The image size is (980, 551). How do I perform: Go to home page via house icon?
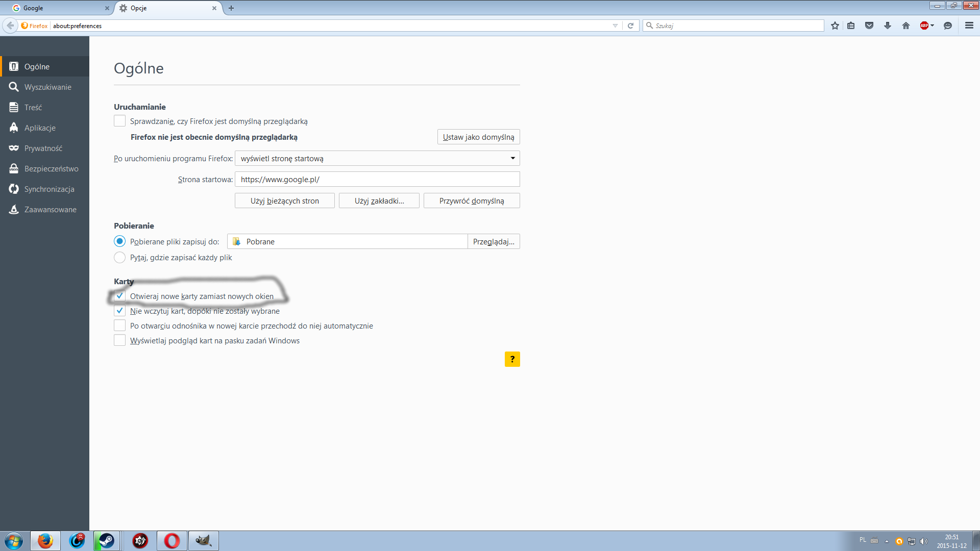click(x=906, y=26)
